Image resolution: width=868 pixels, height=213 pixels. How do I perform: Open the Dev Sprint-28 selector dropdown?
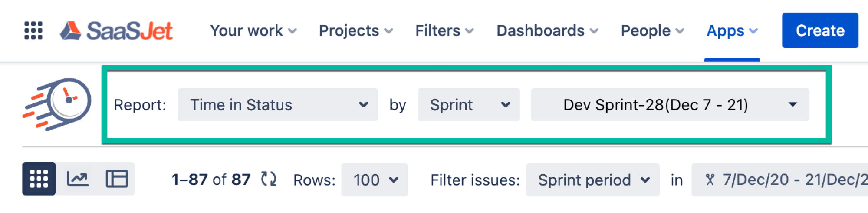[670, 105]
